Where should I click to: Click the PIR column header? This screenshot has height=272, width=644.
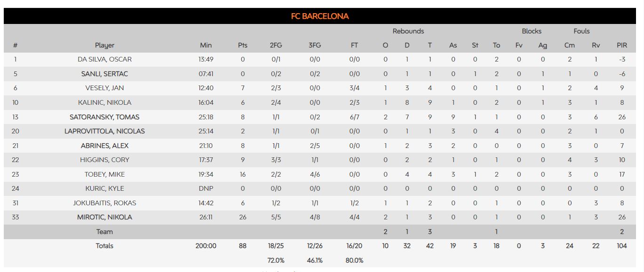click(622, 45)
